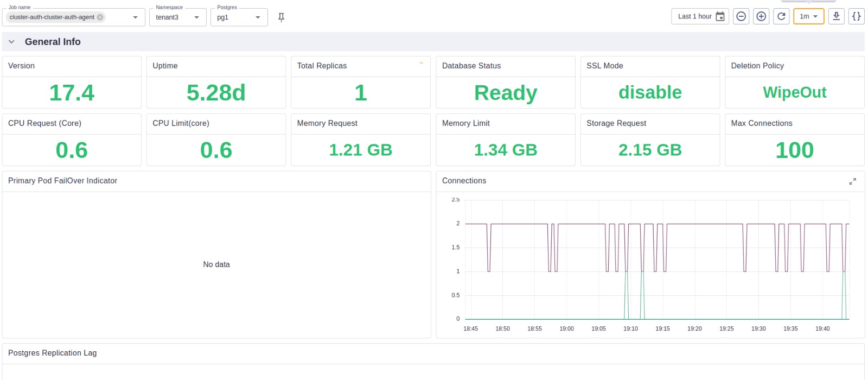The height and width of the screenshot is (380, 868).
Task: Open the JSON curly braces view
Action: pyautogui.click(x=856, y=16)
